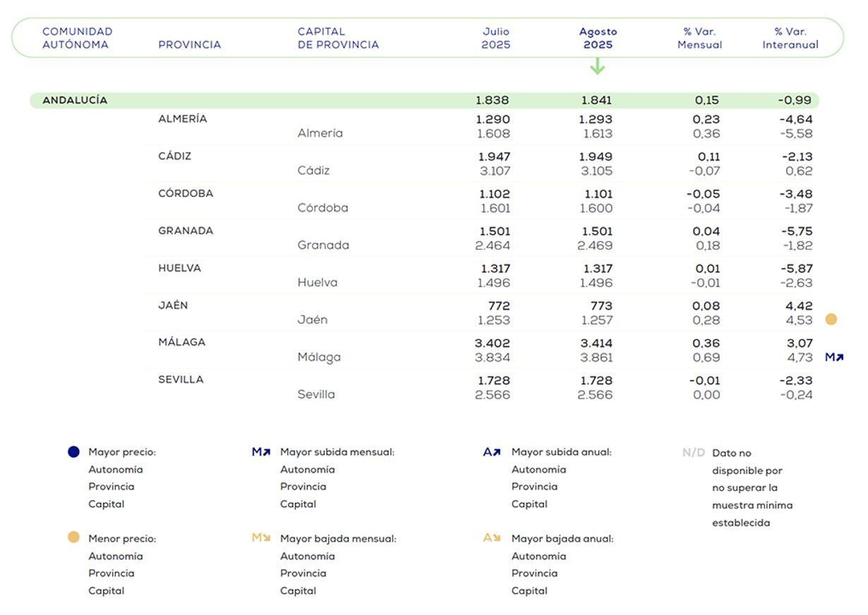
Task: Click the A↗ 'Mayor subida anual' legend icon
Action: click(x=493, y=451)
